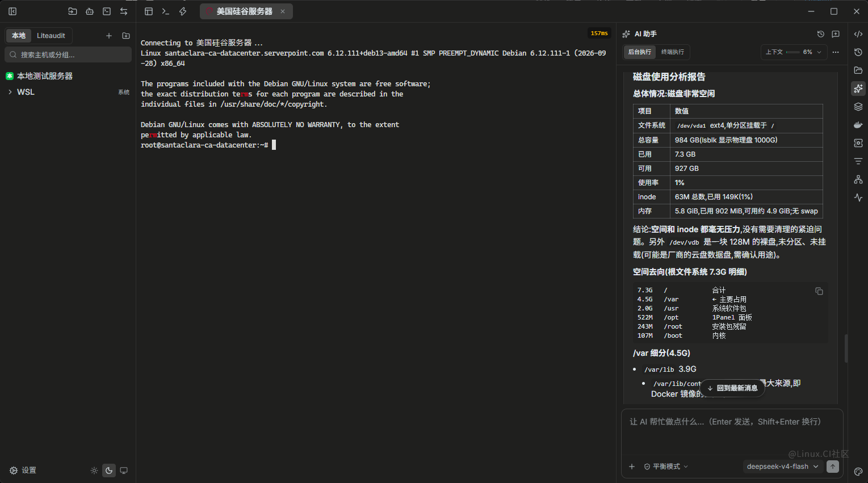Expand the WSL host group
Viewport: 868px width, 483px height.
10,92
